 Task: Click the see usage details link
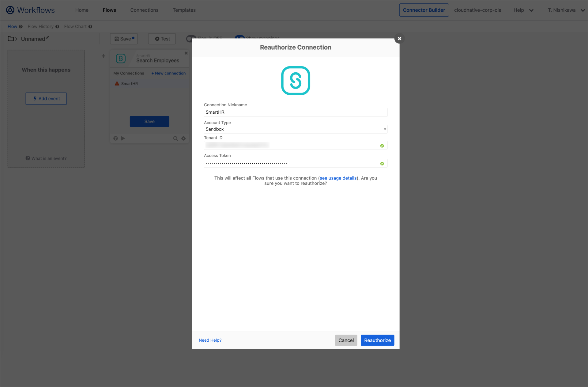pos(338,178)
